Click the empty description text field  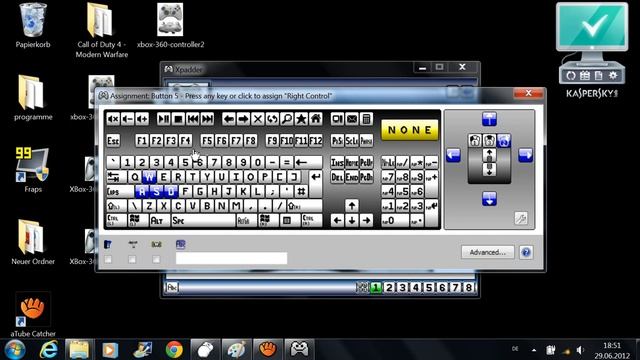click(231, 258)
